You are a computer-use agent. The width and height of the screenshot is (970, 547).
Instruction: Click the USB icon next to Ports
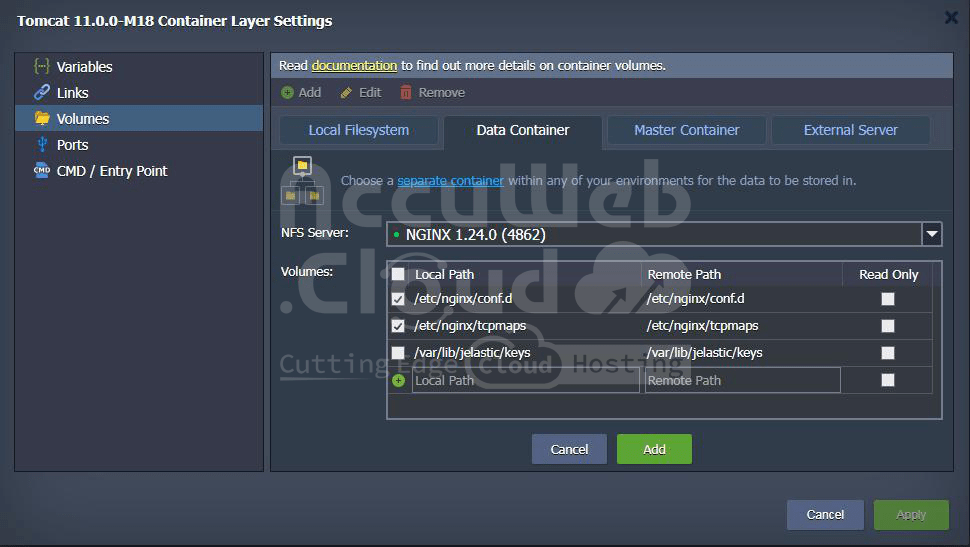41,144
